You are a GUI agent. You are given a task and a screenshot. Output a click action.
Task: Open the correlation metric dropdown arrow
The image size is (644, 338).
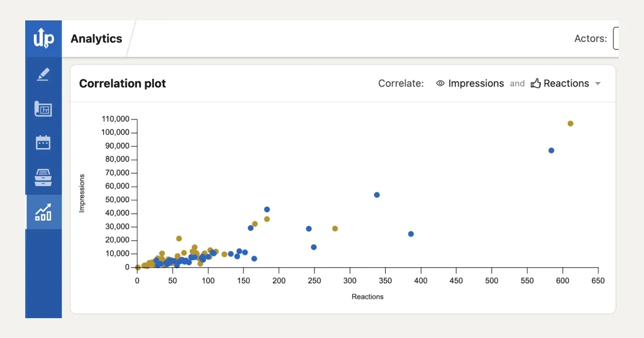[x=598, y=84]
